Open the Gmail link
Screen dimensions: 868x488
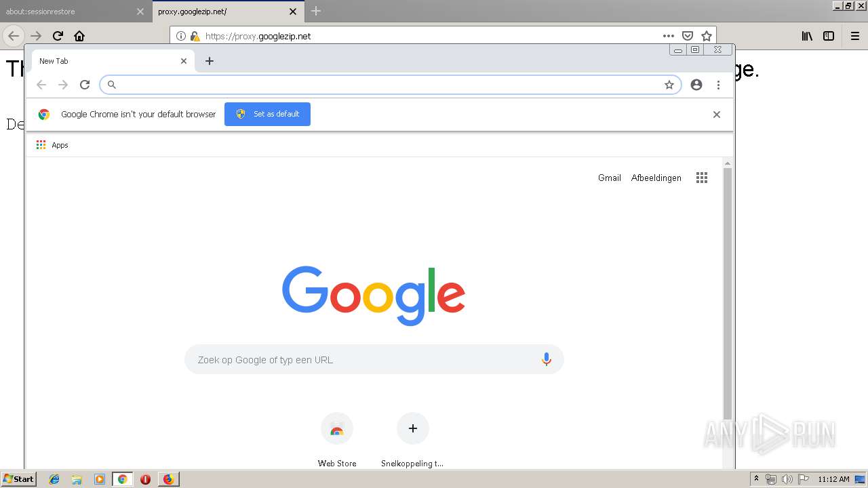(x=610, y=178)
